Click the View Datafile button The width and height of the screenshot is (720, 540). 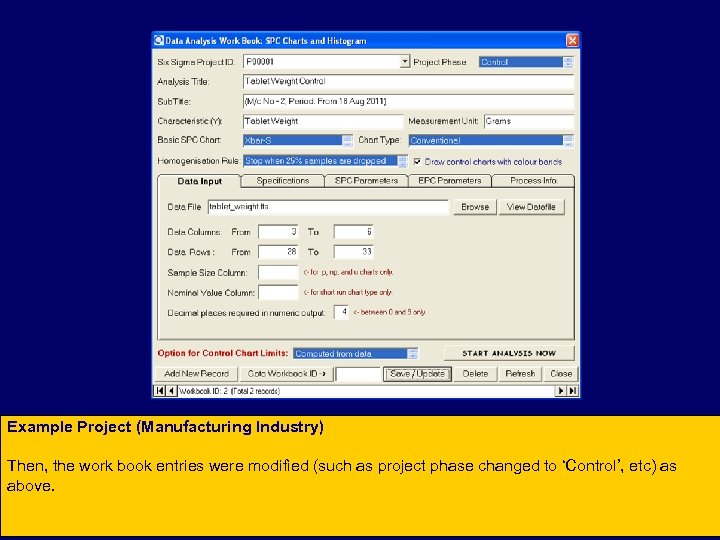pos(531,207)
